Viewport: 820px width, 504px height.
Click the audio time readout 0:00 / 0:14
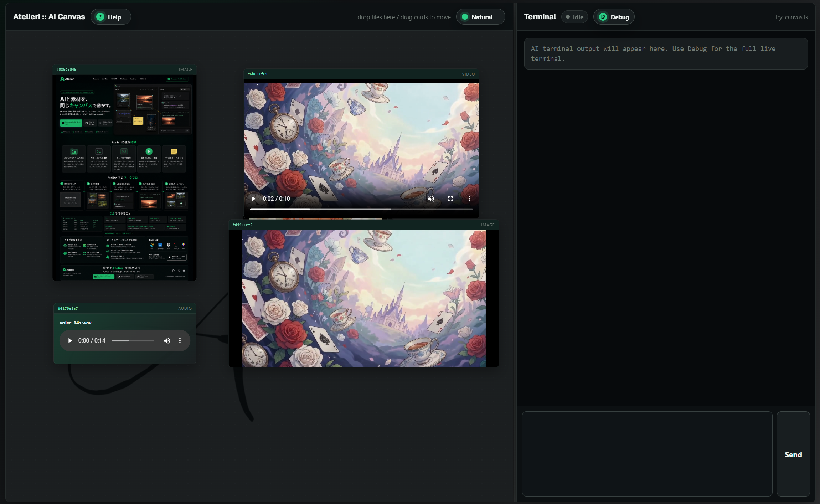[x=92, y=341]
